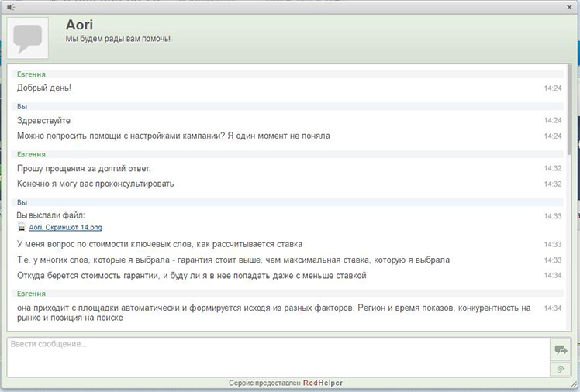This screenshot has width=580, height=392.
Task: Open the Aori_Скриншот 14.png file link
Action: pos(65,227)
